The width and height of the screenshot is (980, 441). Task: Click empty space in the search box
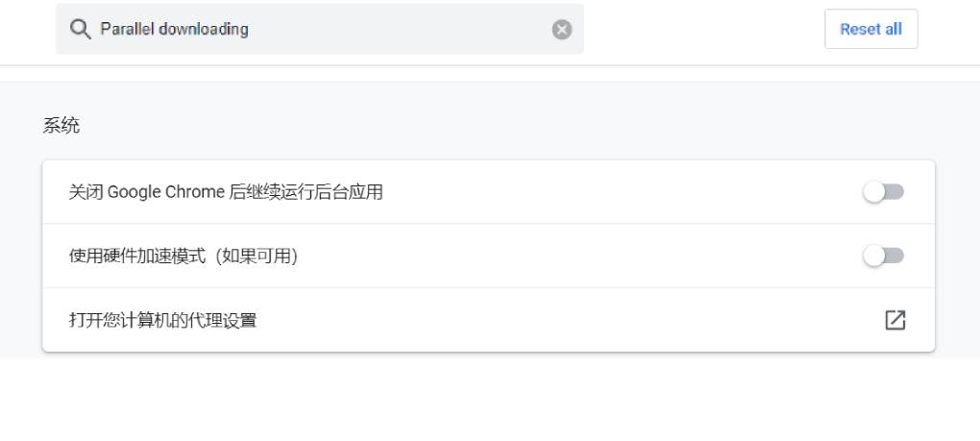tap(432, 29)
